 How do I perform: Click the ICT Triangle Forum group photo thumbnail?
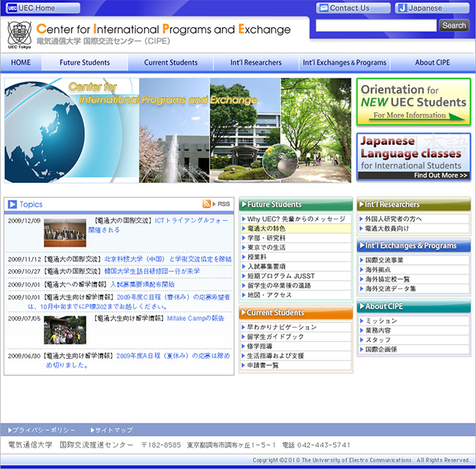tap(65, 233)
